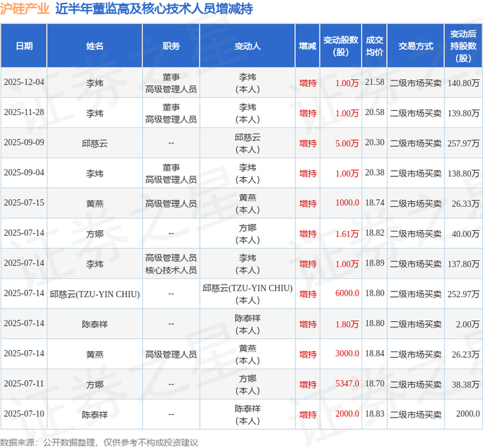Viewport: 483px width, 448px height.
Task: Click the average price 18.83
Action: [375, 414]
